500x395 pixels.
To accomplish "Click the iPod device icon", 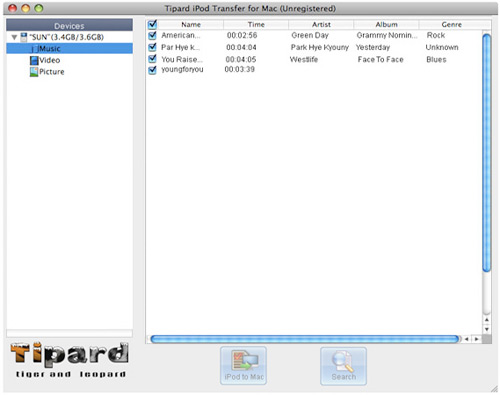I will click(x=24, y=37).
